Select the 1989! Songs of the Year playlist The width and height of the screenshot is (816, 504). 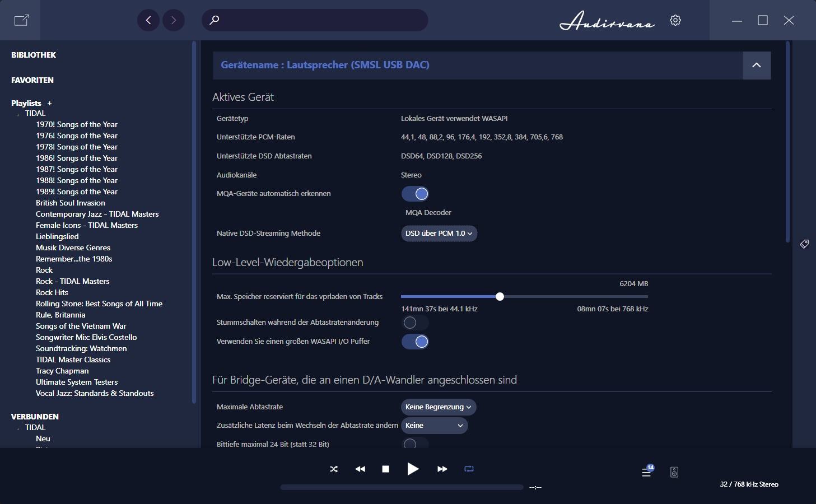click(x=77, y=192)
